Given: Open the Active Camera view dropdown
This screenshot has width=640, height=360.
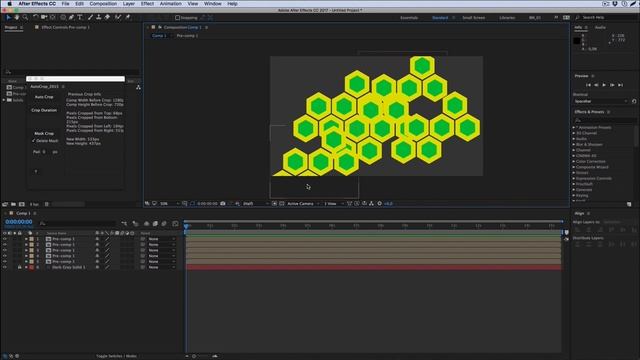Looking at the screenshot, I should 303,203.
